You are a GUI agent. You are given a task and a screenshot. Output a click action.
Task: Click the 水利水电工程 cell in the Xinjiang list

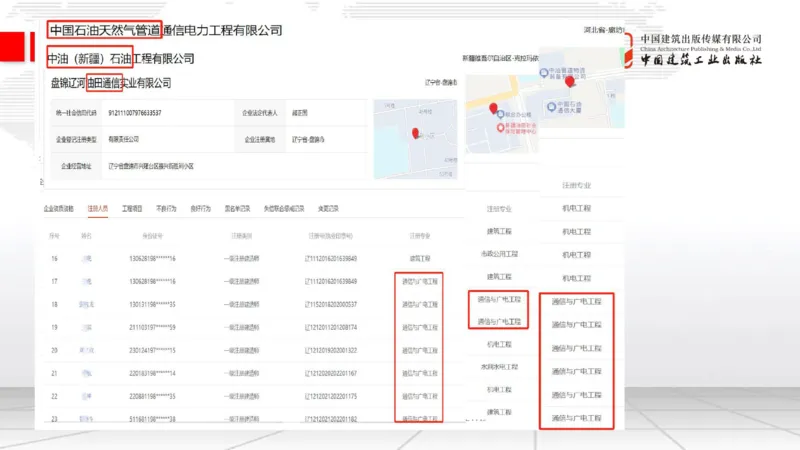[498, 367]
